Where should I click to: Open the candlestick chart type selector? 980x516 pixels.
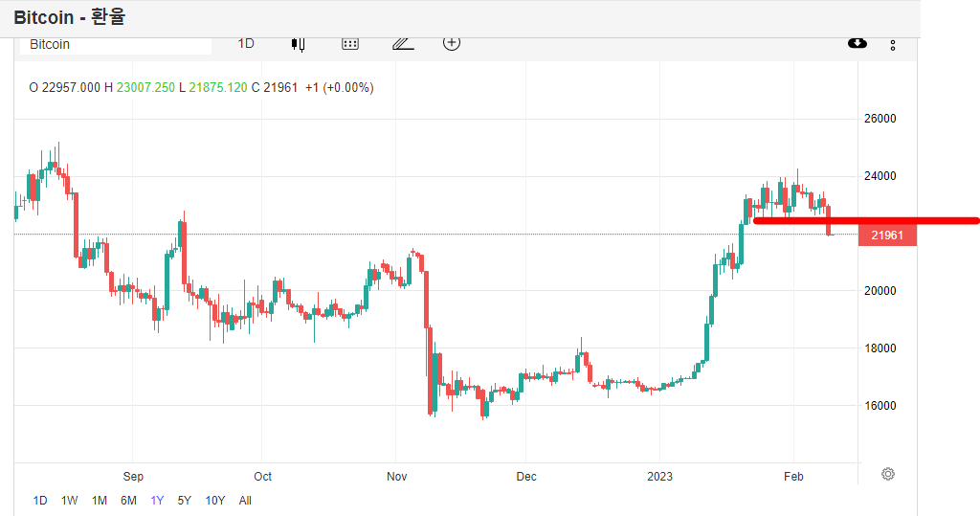(x=299, y=44)
